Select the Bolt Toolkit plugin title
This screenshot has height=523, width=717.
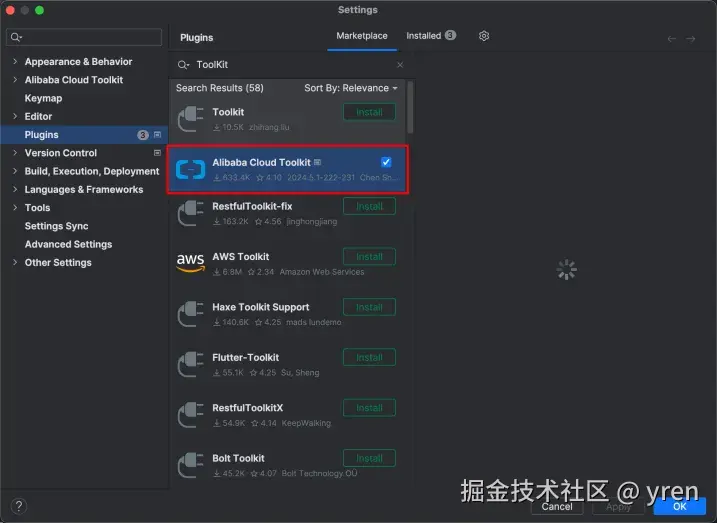[238, 458]
